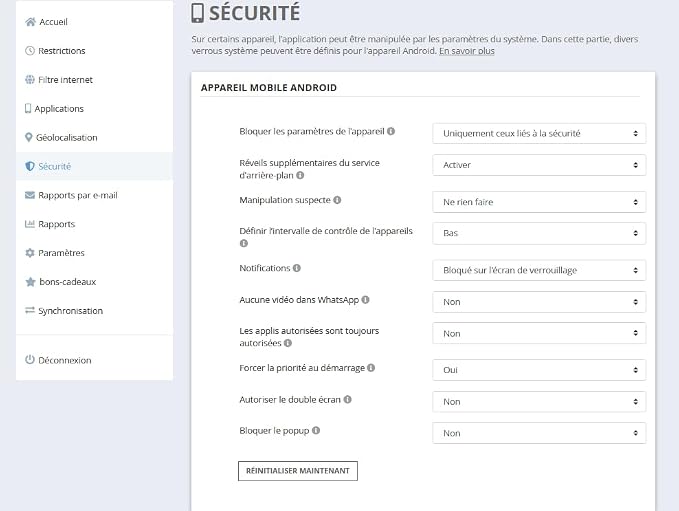Click the Accueil home icon
The height and width of the screenshot is (511, 679).
click(30, 22)
